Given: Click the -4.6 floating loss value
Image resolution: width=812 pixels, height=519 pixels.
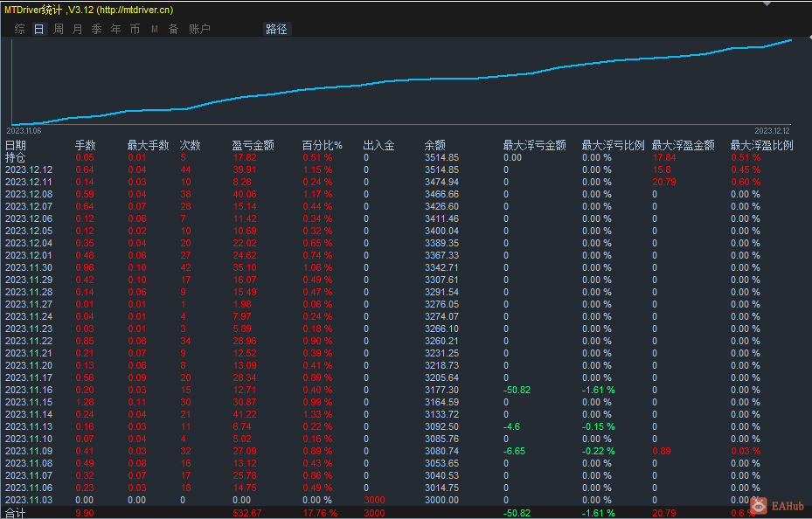Looking at the screenshot, I should pos(511,426).
